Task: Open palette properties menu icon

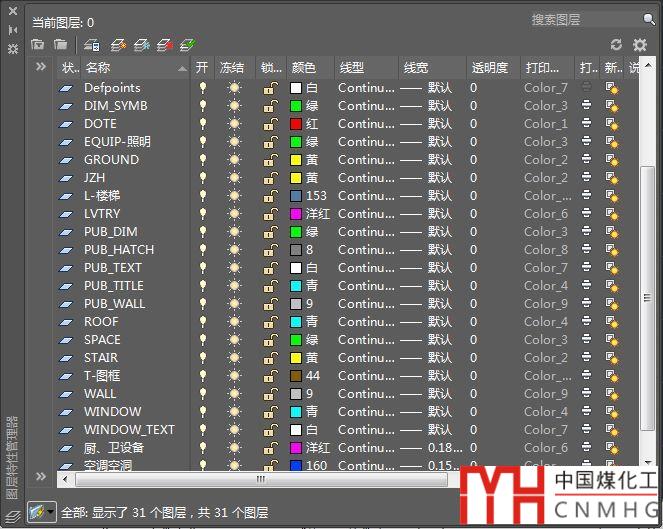Action: pos(13,49)
